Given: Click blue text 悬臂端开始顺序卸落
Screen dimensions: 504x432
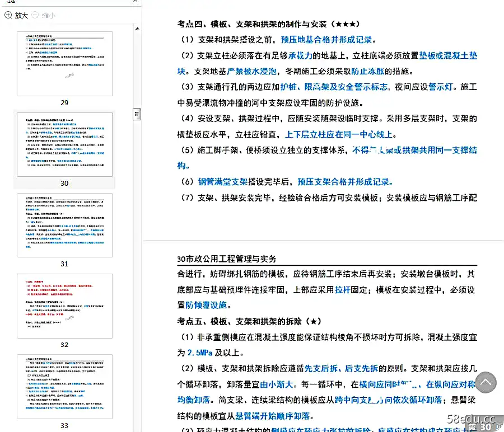Looking at the screenshot, I should point(273,416).
